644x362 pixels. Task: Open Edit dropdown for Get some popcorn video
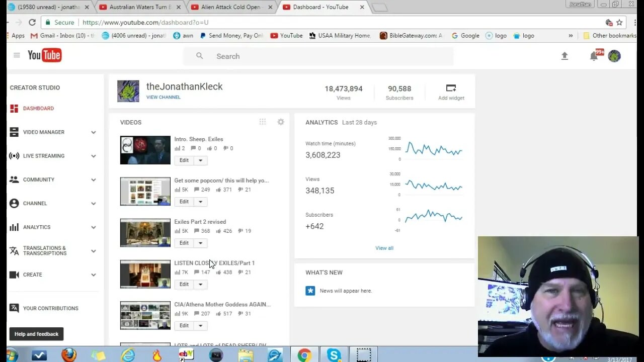200,202
